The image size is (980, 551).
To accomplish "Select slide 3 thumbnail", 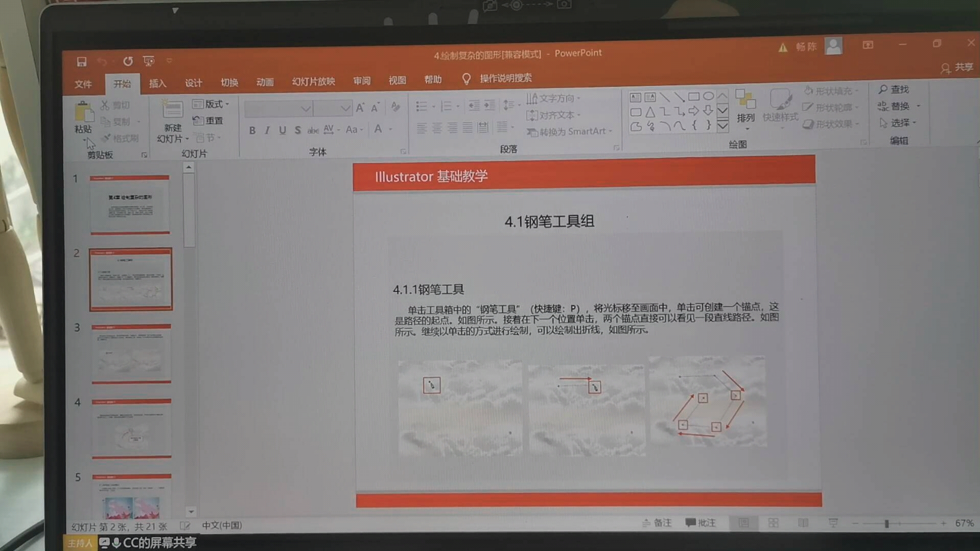I will tap(131, 353).
